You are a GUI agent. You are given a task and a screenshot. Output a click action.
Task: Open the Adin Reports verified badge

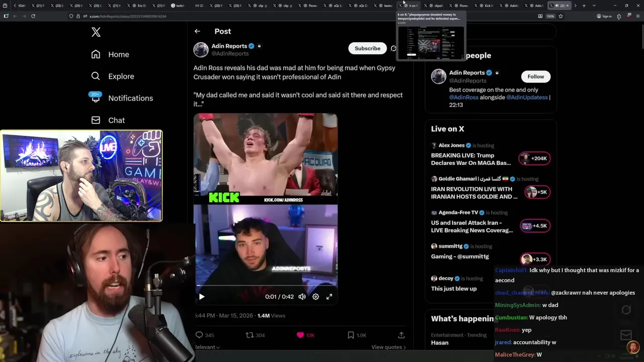click(252, 46)
